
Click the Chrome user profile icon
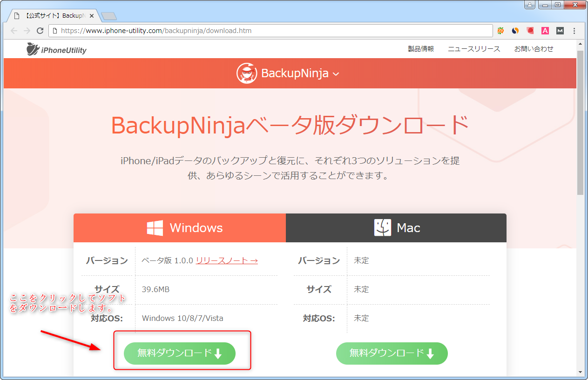pyautogui.click(x=530, y=5)
